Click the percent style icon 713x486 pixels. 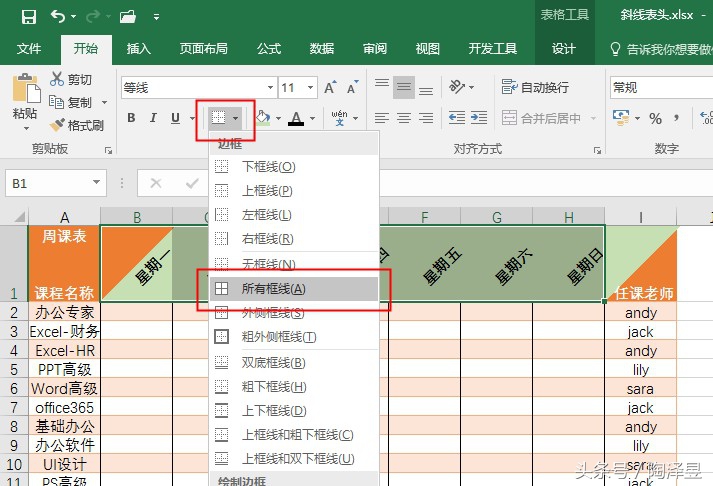tap(655, 119)
